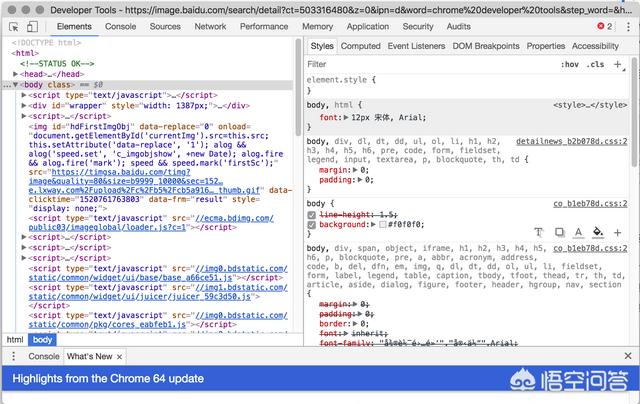Click the style source link for body, html rule

pyautogui.click(x=590, y=105)
